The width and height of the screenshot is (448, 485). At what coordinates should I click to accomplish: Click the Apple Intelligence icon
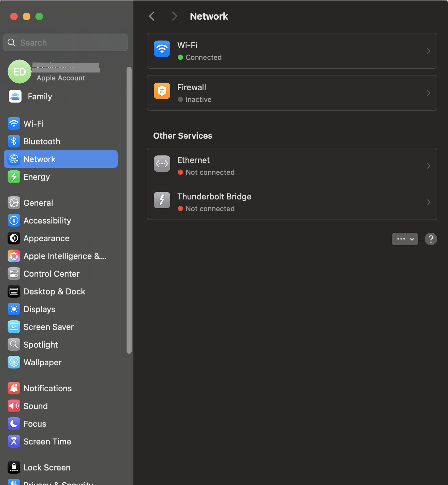pos(14,256)
